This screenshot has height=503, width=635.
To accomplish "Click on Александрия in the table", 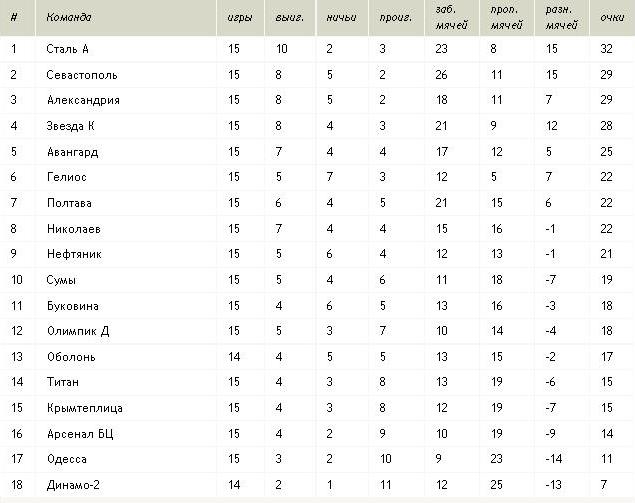I will pyautogui.click(x=83, y=100).
